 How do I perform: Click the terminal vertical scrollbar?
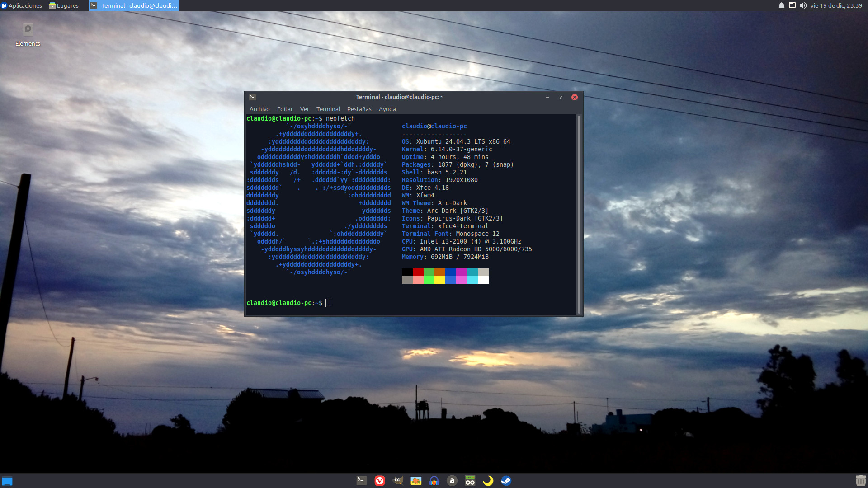click(579, 214)
